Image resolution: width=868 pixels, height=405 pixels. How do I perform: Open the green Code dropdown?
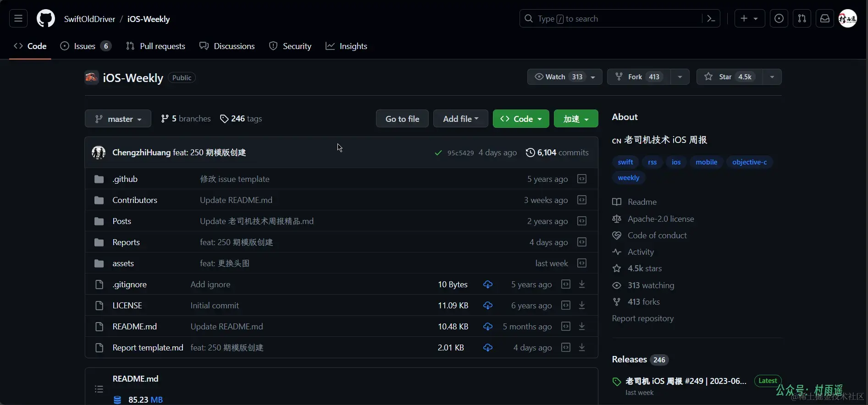click(521, 119)
